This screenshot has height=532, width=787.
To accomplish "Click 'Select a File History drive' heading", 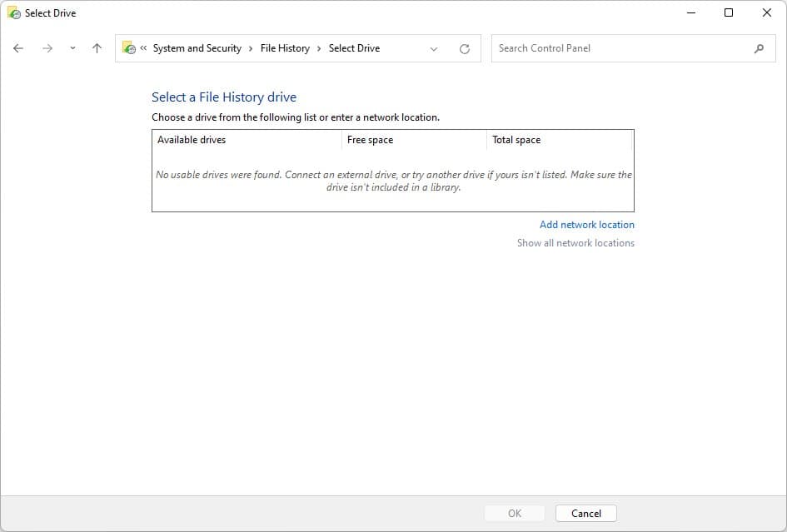I will click(224, 97).
